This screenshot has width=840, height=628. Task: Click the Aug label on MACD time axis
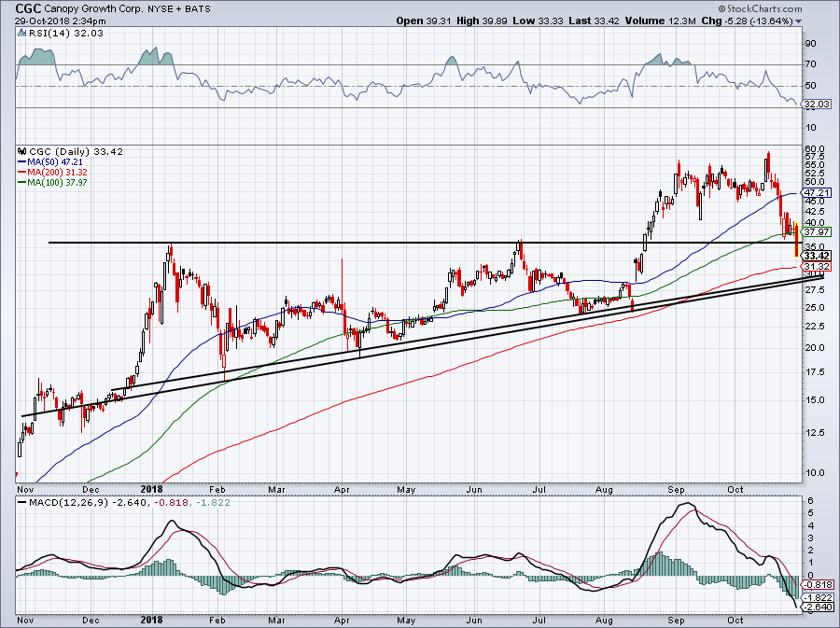click(x=604, y=621)
